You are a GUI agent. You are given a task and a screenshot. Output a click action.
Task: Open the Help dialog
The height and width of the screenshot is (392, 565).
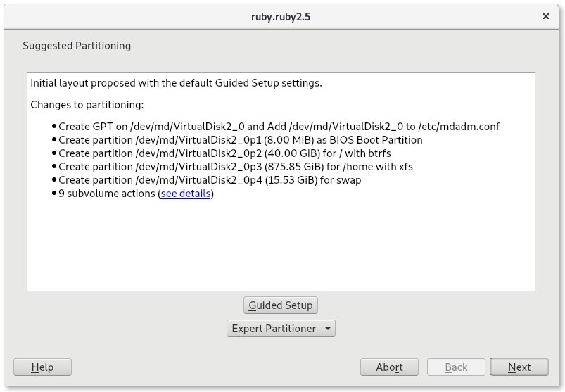(x=42, y=367)
